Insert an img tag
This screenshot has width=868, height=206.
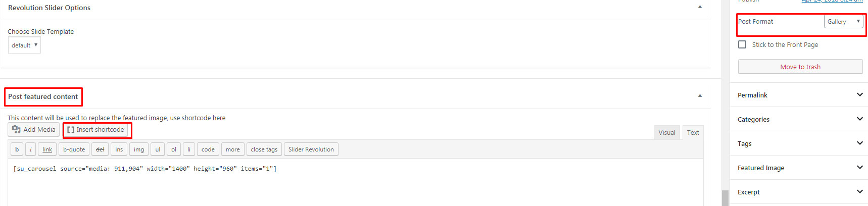[x=139, y=149]
